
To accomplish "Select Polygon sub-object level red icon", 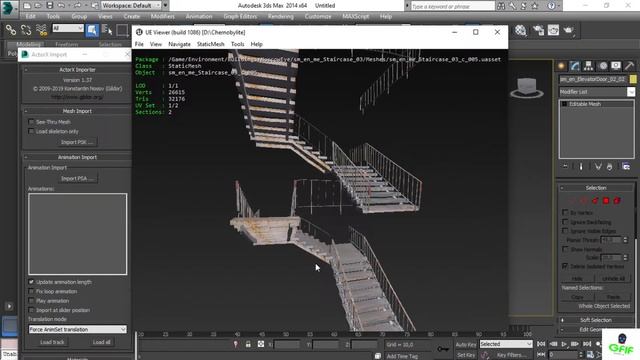I will click(x=606, y=200).
